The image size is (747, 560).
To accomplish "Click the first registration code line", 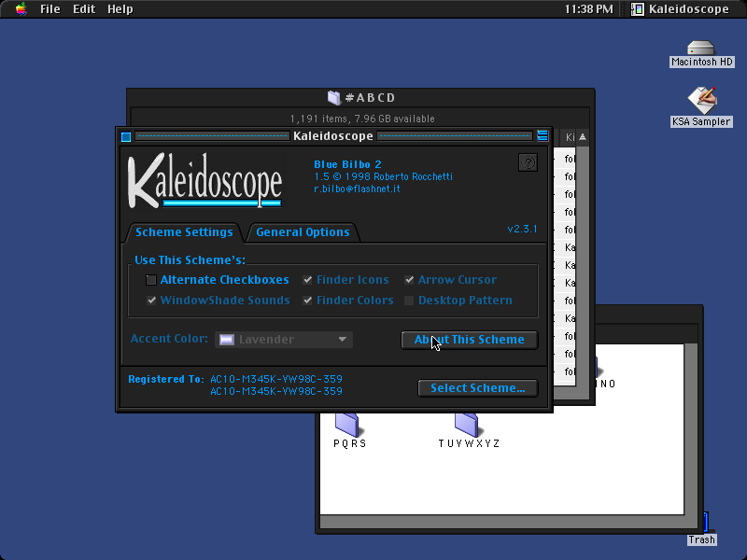I will [276, 379].
